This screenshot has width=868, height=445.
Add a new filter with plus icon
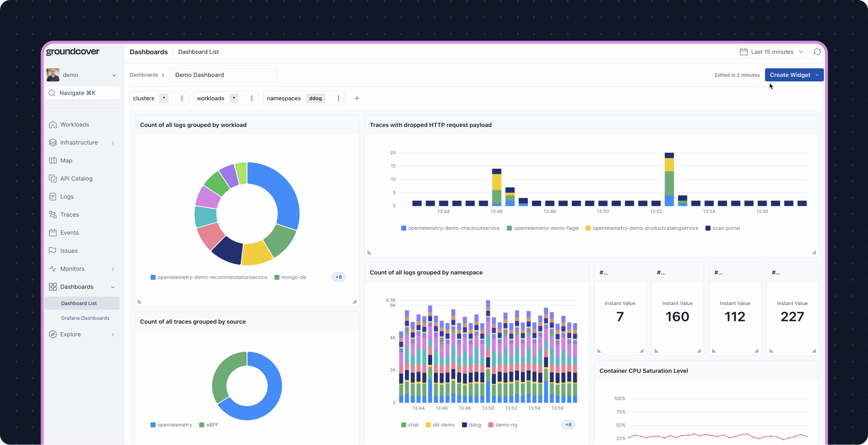coord(357,98)
